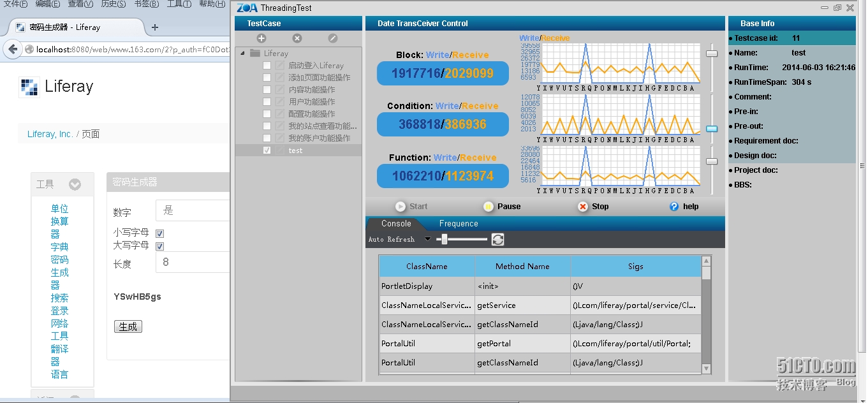This screenshot has height=403, width=868.
Task: Restore the ThreadingTest window size
Action: pos(837,8)
